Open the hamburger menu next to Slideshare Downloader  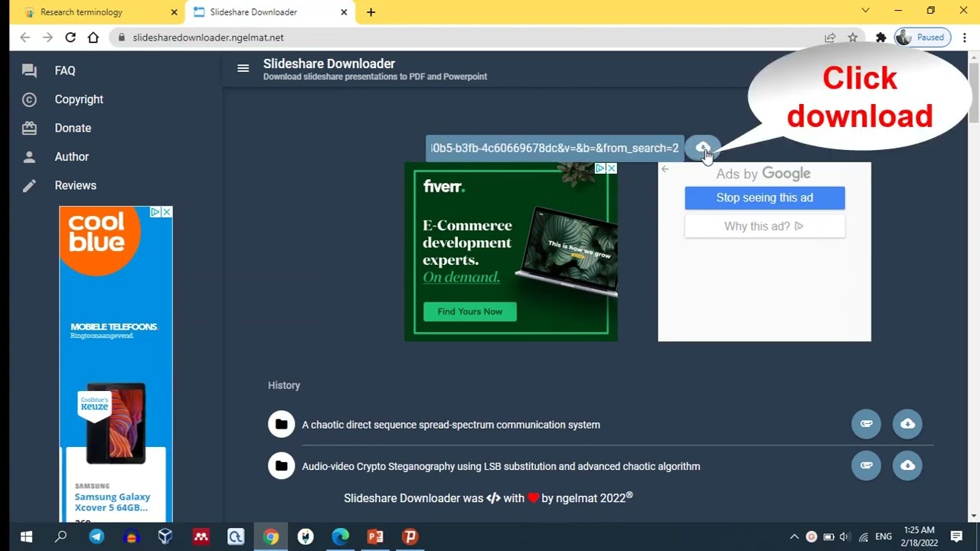(x=243, y=68)
